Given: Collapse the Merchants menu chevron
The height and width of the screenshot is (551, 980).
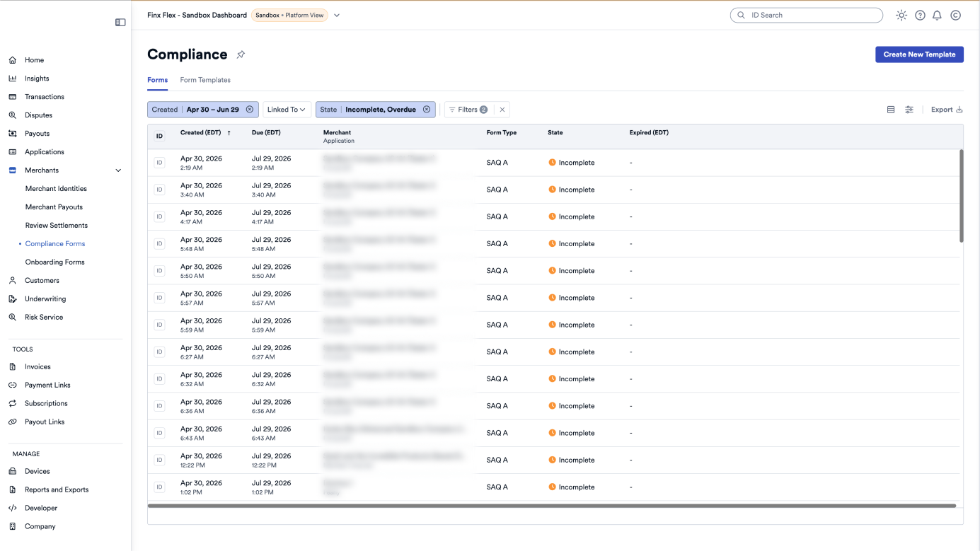Looking at the screenshot, I should [118, 170].
